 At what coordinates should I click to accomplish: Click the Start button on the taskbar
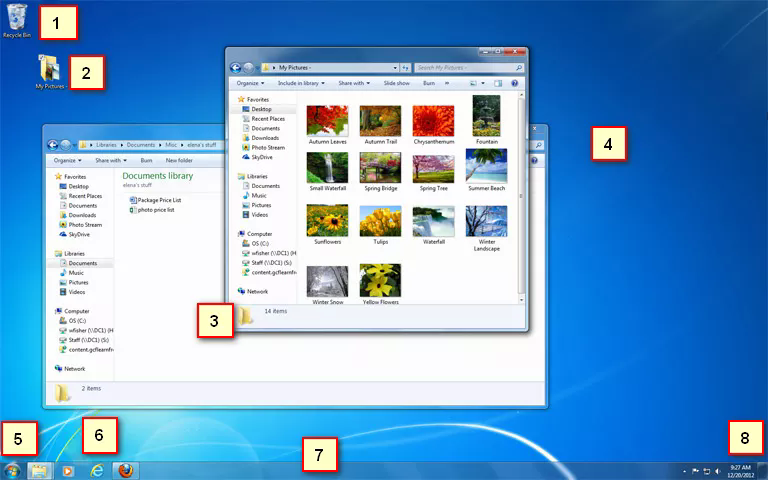coord(12,471)
